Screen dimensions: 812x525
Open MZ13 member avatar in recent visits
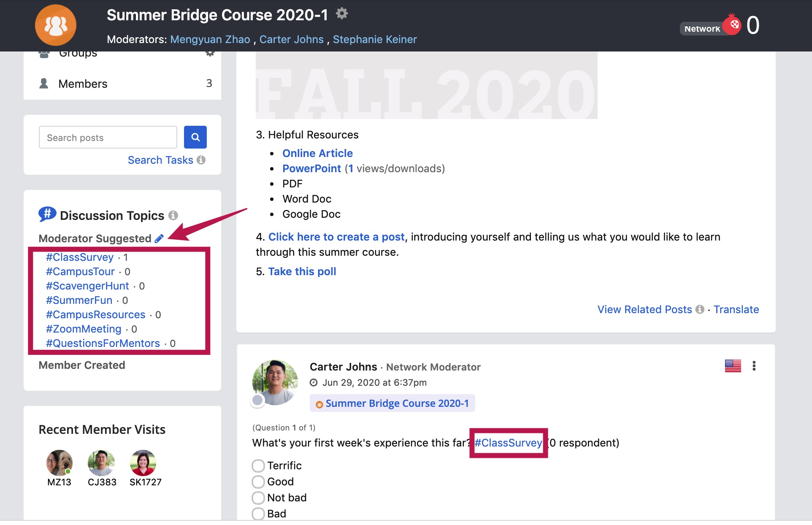pos(59,463)
